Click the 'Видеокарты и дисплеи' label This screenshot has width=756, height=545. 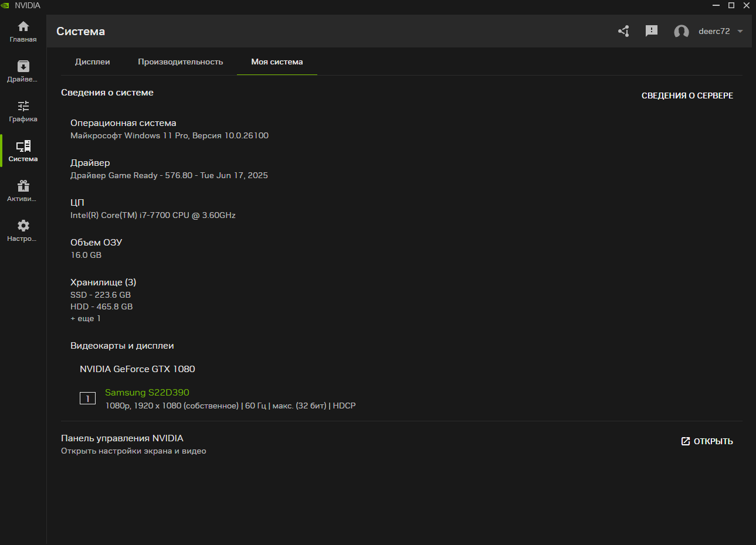122,346
